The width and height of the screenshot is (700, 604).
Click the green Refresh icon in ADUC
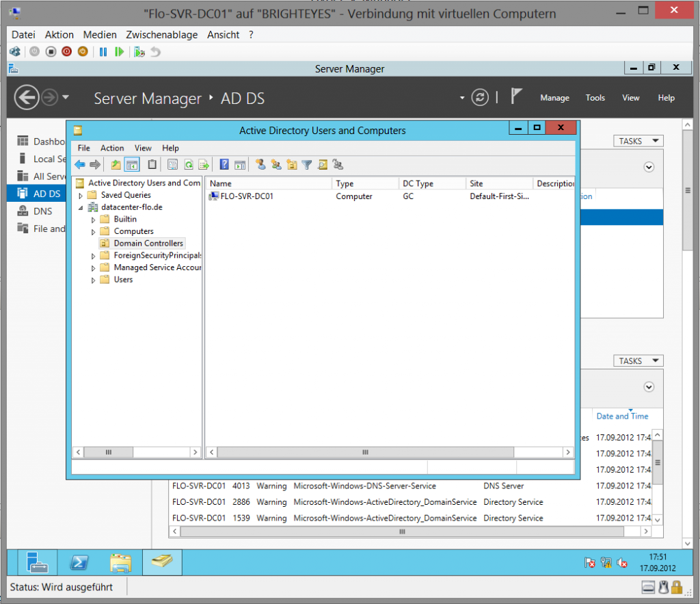189,165
